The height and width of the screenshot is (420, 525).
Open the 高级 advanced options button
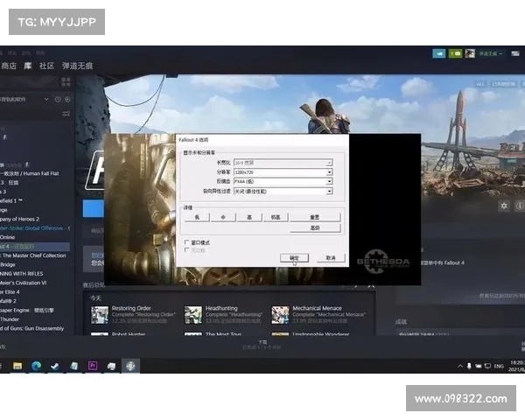pos(315,227)
